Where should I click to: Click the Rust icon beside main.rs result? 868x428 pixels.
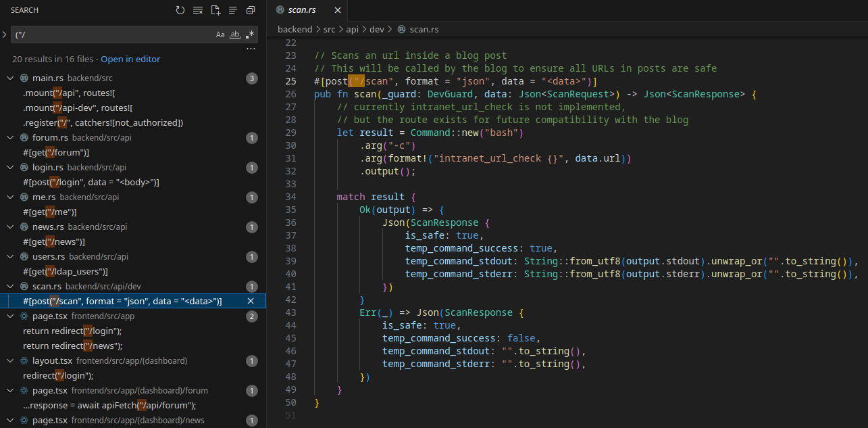[x=24, y=78]
